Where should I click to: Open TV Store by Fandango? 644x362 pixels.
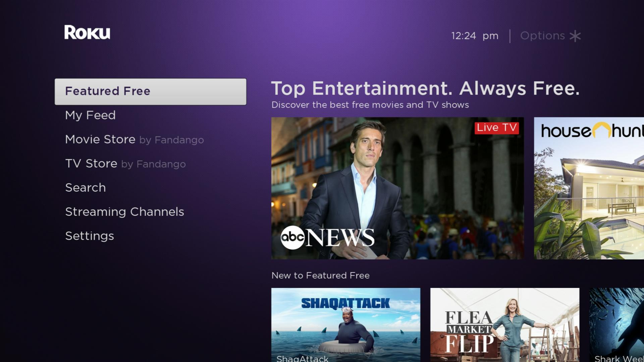pos(125,164)
